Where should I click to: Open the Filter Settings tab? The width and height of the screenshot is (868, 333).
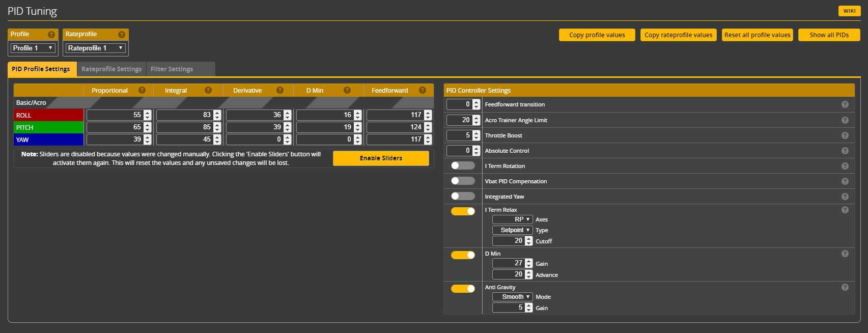coord(172,69)
